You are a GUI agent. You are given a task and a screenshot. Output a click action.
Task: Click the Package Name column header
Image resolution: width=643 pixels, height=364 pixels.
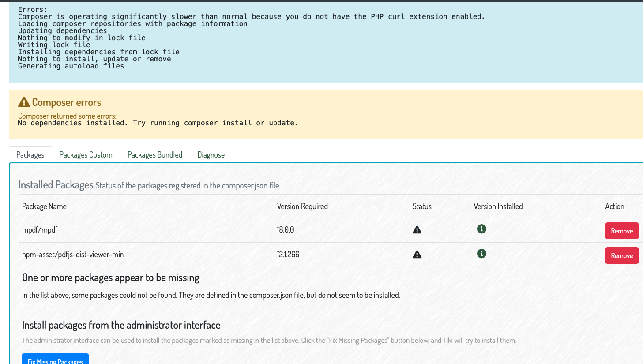click(44, 206)
